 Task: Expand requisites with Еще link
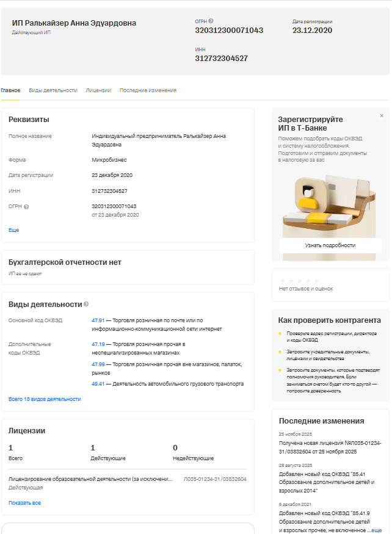(13, 230)
